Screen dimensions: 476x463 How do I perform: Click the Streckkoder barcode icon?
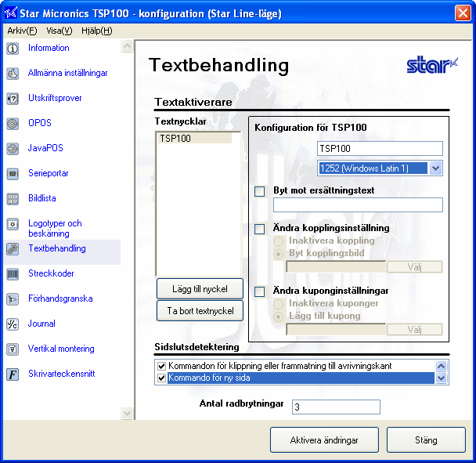(13, 274)
